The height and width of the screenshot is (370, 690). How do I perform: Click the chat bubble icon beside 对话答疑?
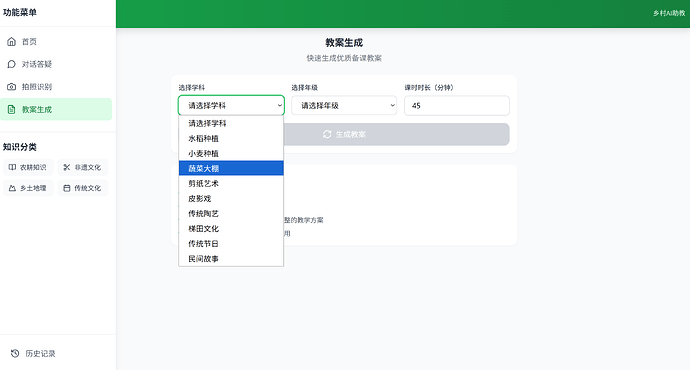[11, 64]
